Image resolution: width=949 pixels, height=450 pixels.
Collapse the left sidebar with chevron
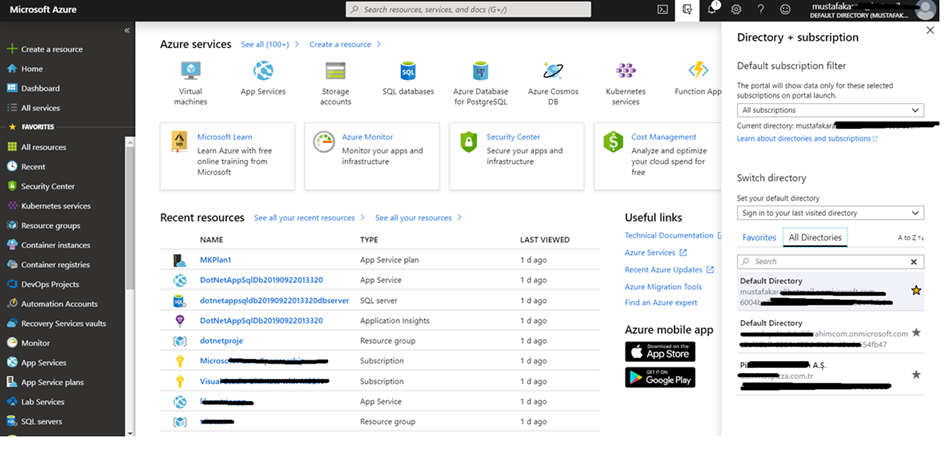[127, 30]
